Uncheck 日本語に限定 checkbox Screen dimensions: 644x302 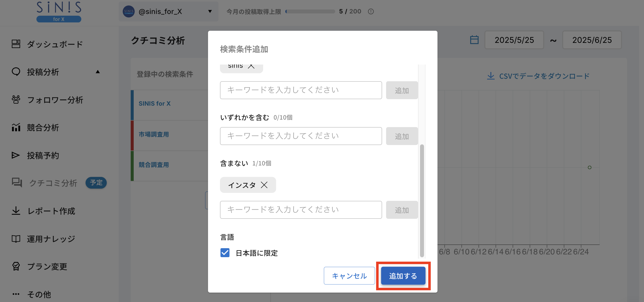point(225,253)
